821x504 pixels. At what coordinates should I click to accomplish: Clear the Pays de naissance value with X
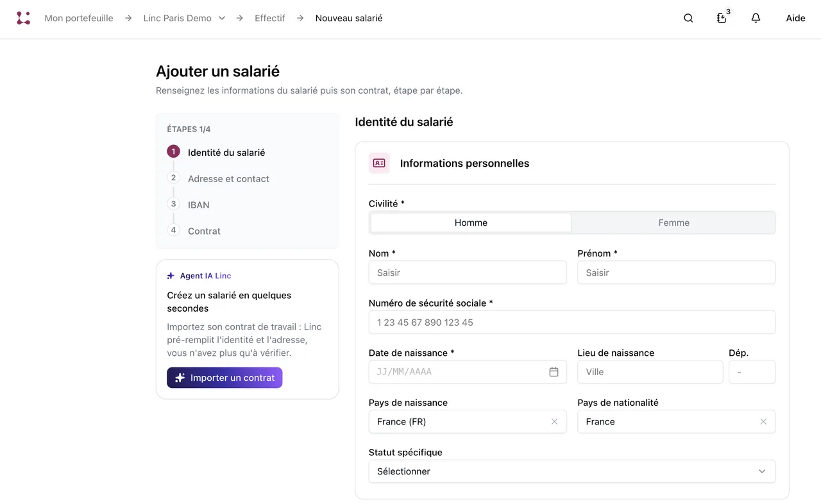pos(554,421)
